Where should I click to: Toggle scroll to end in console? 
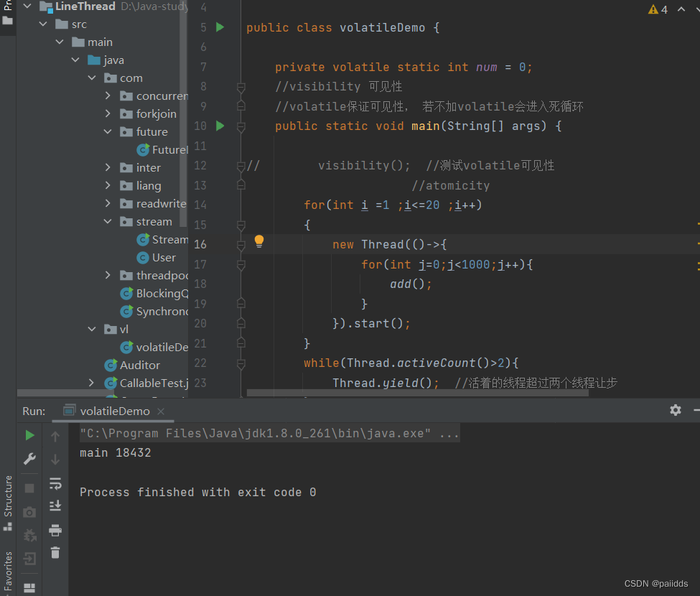pos(55,506)
